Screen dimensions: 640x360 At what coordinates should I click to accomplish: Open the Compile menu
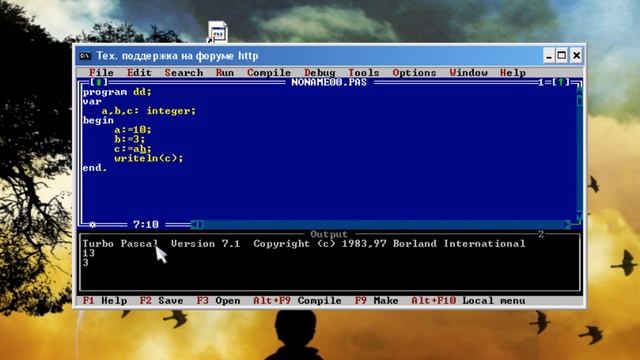pos(269,73)
